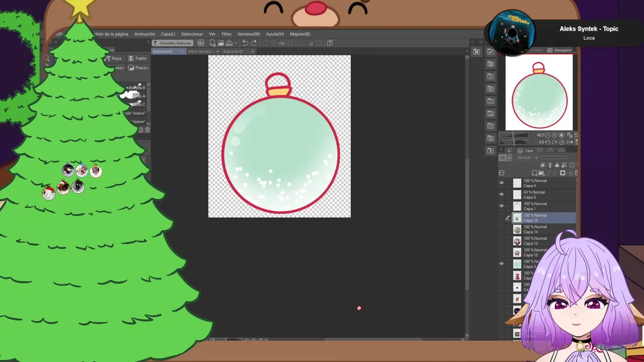The image size is (644, 362).
Task: Click the third material folder icon in dock
Action: coord(491,76)
